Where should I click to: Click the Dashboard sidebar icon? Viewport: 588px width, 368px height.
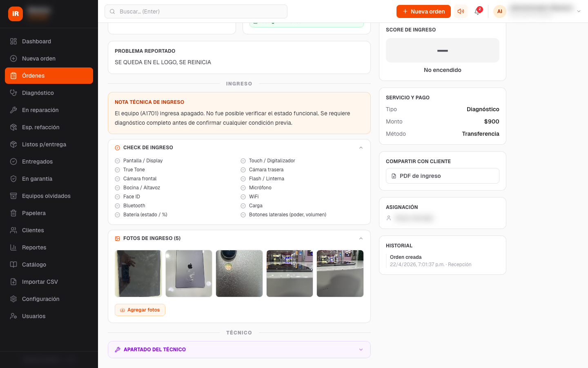coord(13,41)
